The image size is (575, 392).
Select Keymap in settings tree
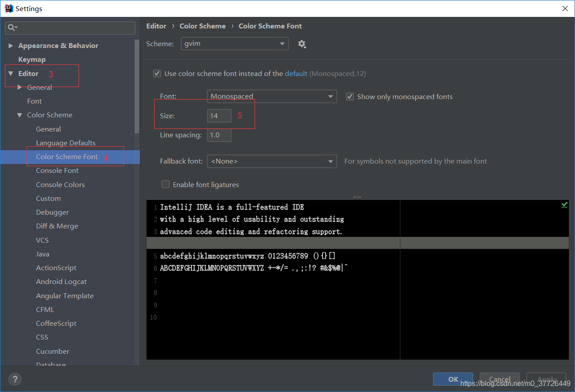[32, 60]
